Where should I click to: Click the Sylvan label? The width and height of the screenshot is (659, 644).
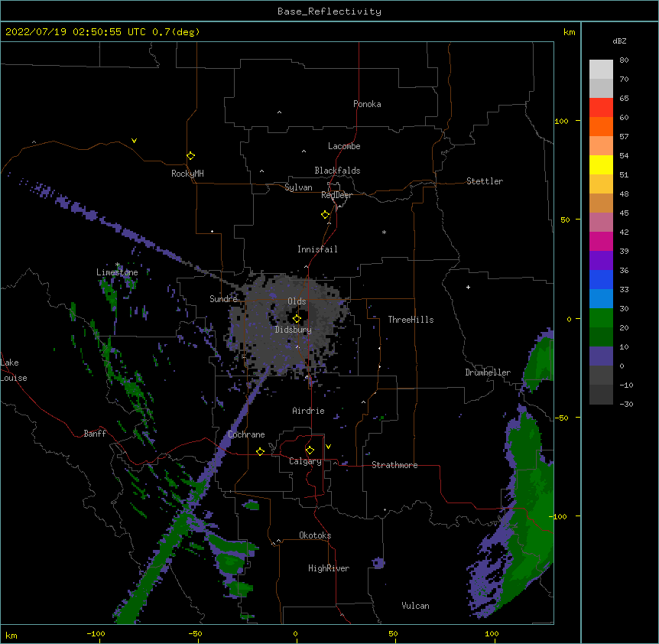298,187
